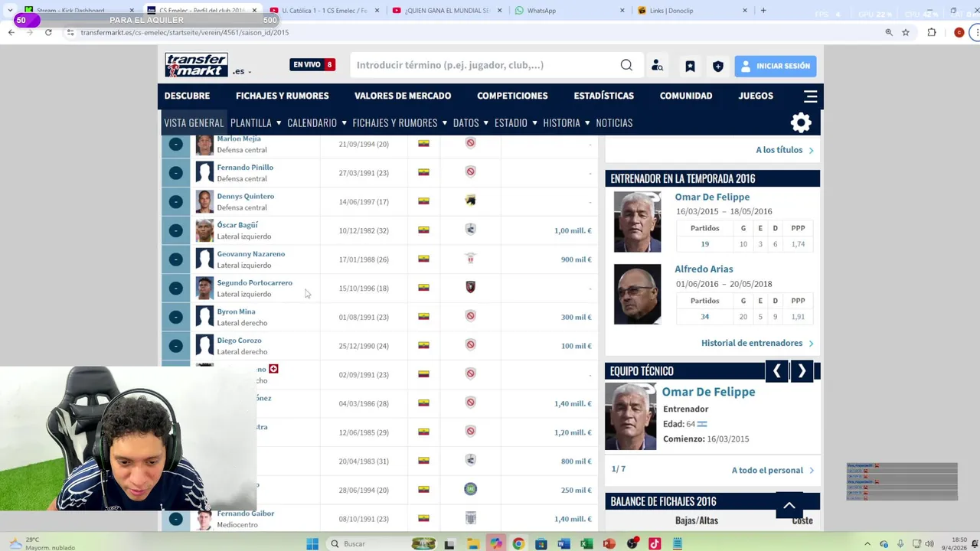Image resolution: width=980 pixels, height=551 pixels.
Task: Open Omar De Felippe's coach photo thumbnail
Action: [637, 222]
